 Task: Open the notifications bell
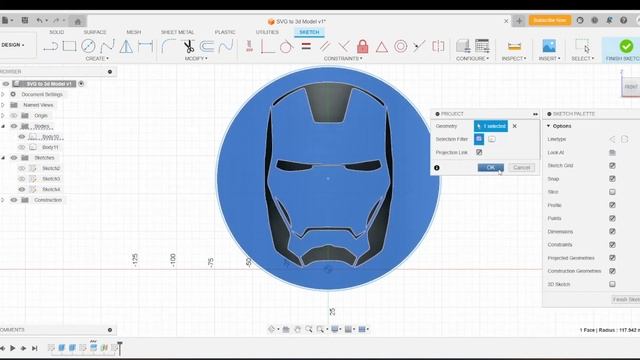[x=609, y=20]
